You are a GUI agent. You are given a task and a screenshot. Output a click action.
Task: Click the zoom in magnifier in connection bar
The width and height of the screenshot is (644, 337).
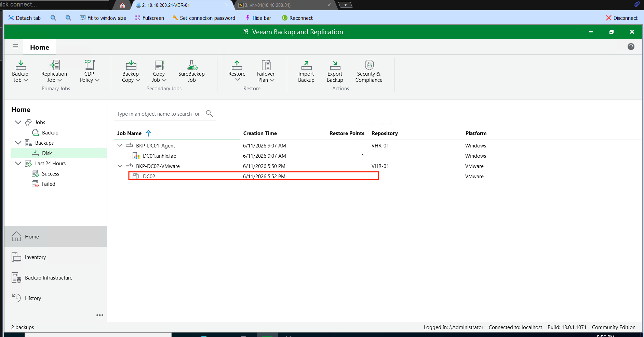tap(53, 18)
